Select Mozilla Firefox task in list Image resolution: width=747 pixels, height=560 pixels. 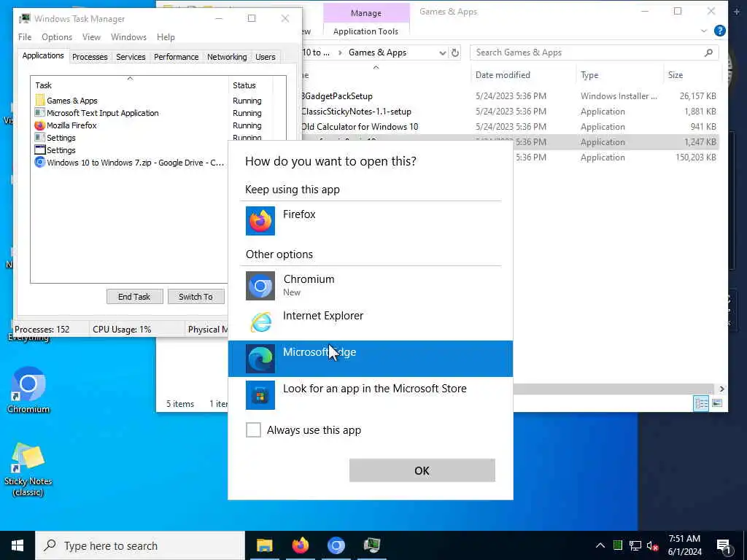coord(130,125)
